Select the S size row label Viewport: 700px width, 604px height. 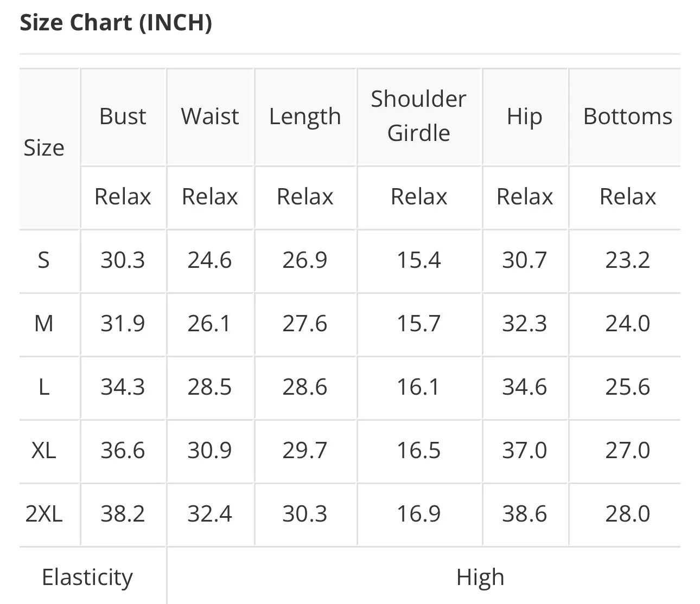[44, 260]
